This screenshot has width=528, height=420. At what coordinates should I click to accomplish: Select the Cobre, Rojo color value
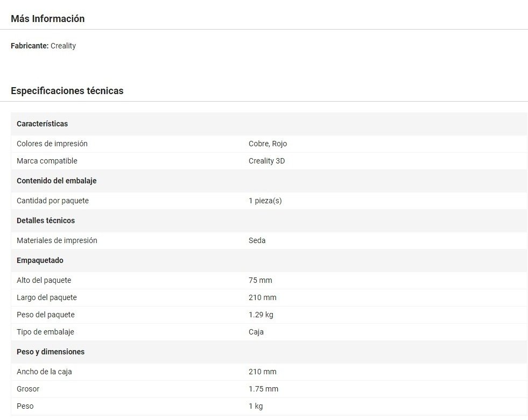pos(267,144)
